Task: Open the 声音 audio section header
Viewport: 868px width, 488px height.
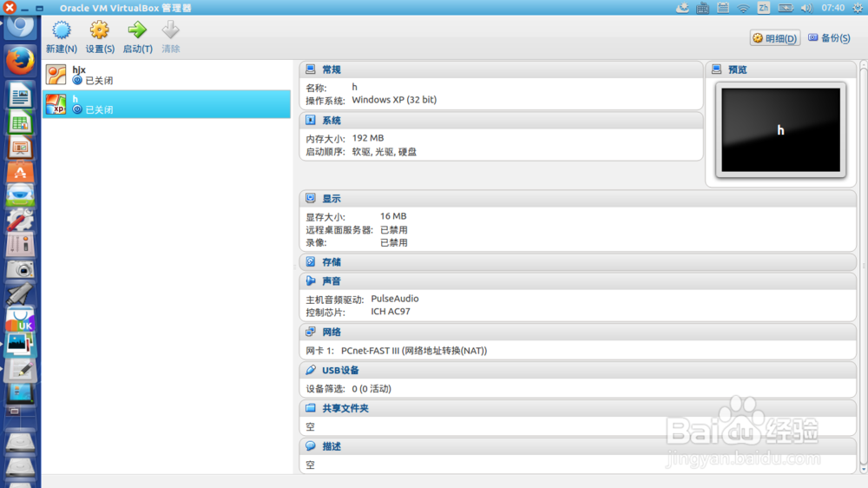Action: pyautogui.click(x=578, y=281)
